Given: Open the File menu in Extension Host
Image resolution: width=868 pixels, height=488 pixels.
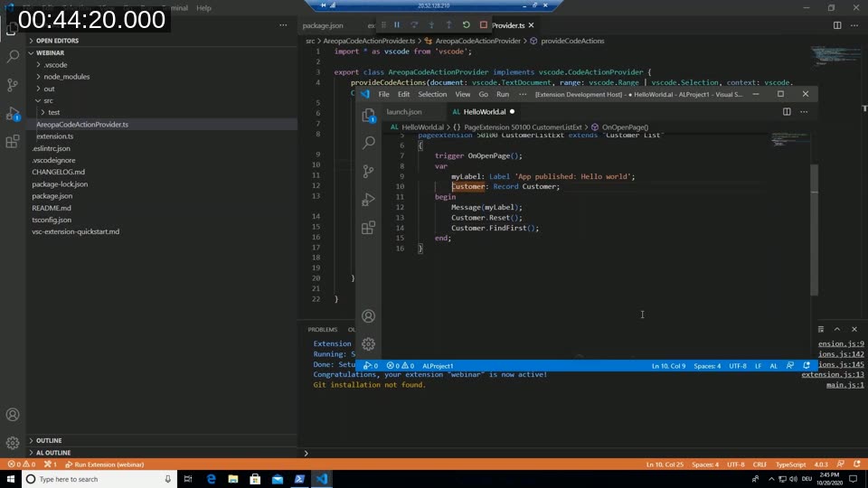Looking at the screenshot, I should pos(383,94).
